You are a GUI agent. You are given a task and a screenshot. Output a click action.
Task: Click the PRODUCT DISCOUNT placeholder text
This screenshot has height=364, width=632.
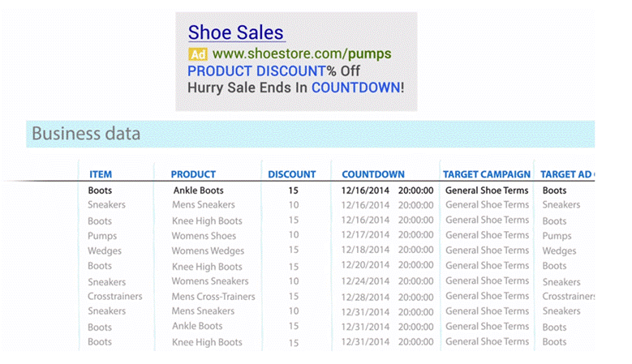coord(256,71)
